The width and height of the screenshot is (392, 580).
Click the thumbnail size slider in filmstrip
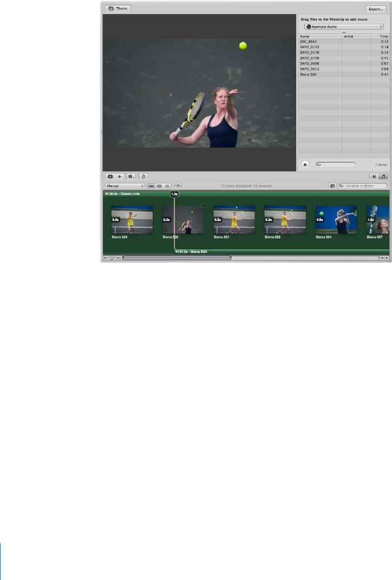(112, 258)
